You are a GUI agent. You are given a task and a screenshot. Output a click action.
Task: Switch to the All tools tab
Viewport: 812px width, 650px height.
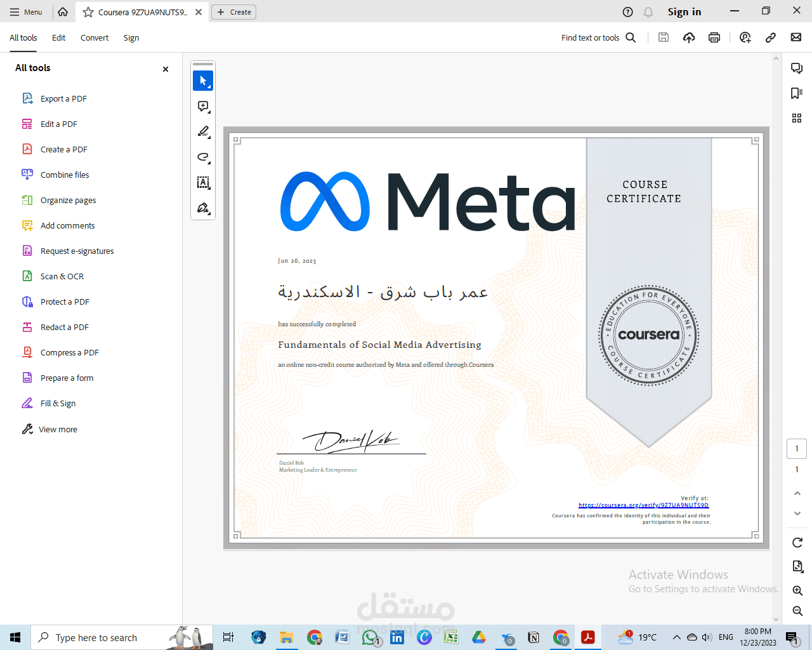coord(23,38)
